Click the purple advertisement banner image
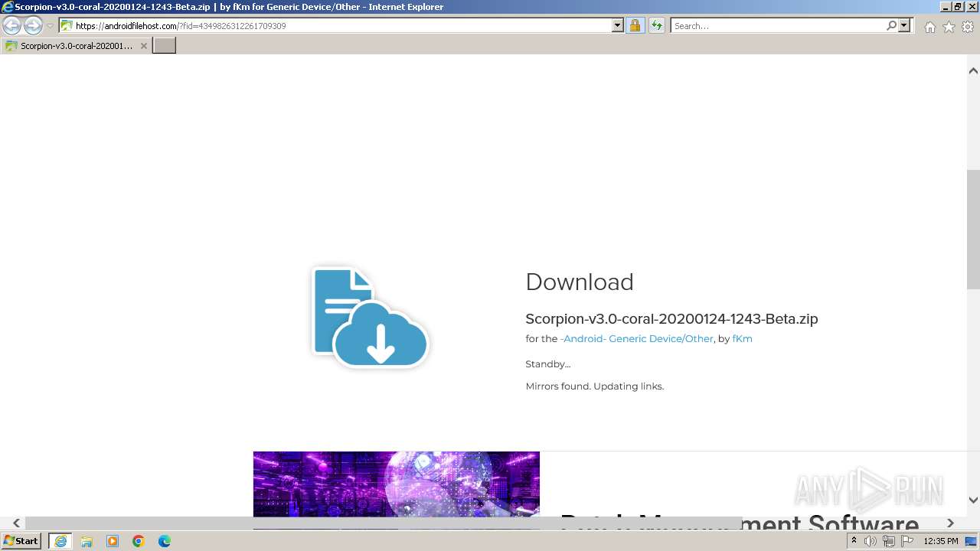 tap(397, 484)
